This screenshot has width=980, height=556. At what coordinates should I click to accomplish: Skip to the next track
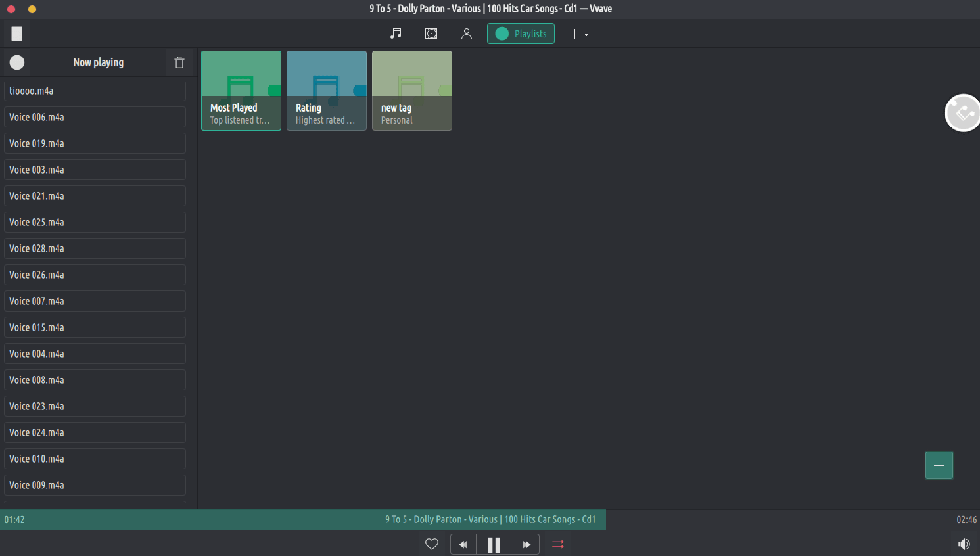pyautogui.click(x=526, y=544)
